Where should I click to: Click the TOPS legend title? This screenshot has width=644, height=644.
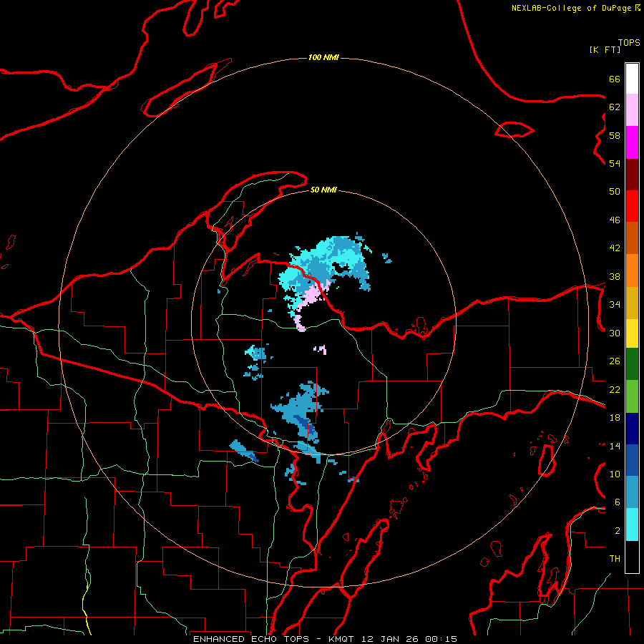pos(629,42)
